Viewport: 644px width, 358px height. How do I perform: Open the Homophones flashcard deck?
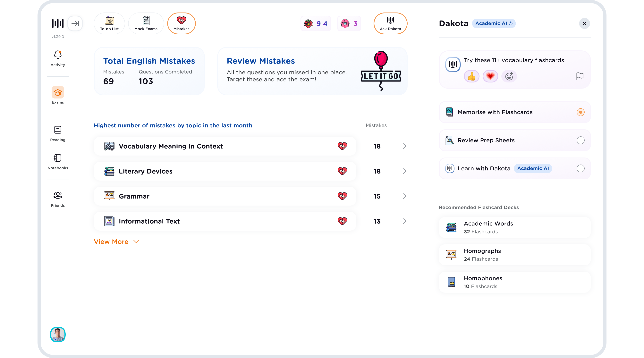click(x=515, y=282)
